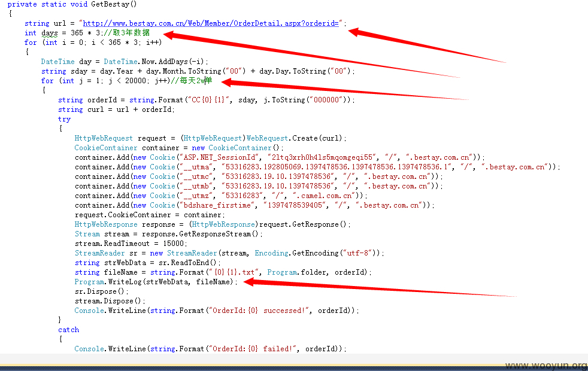The height and width of the screenshot is (371, 588).
Task: Click the 'Stream stream' GetResponseStream line
Action: point(168,234)
